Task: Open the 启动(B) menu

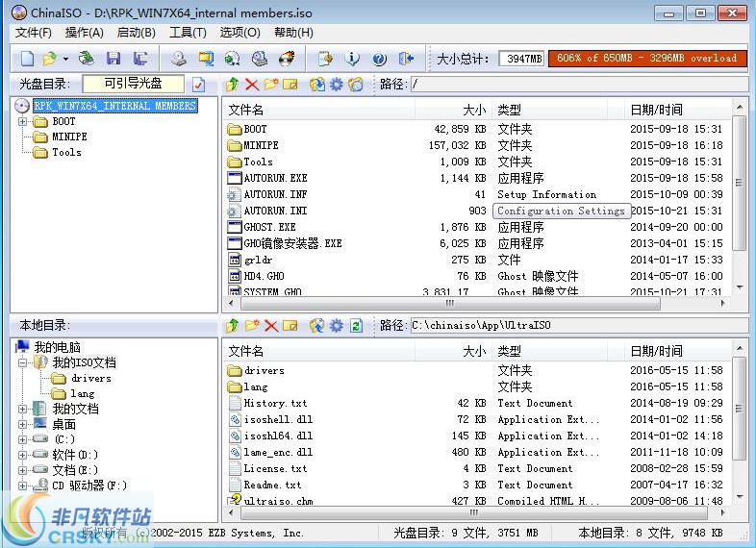Action: coord(136,33)
